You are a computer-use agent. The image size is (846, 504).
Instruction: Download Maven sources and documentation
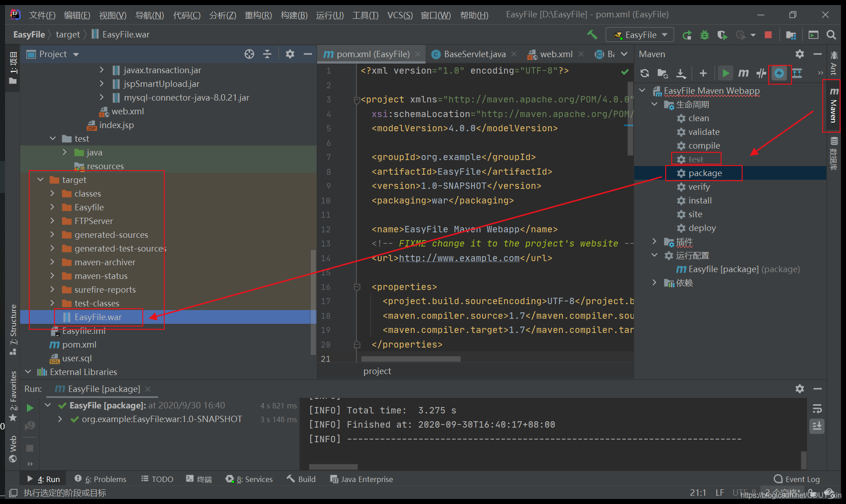pos(681,73)
